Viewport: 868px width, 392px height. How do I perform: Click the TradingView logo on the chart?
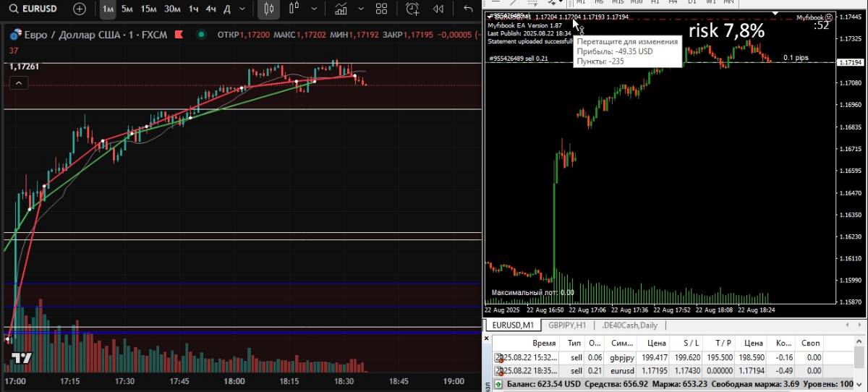(22, 358)
